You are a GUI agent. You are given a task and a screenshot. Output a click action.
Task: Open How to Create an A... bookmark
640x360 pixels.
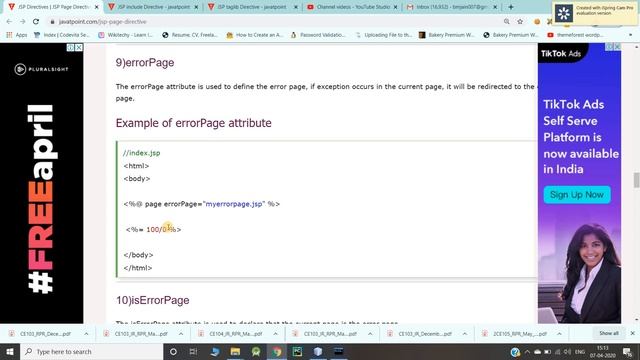click(254, 35)
